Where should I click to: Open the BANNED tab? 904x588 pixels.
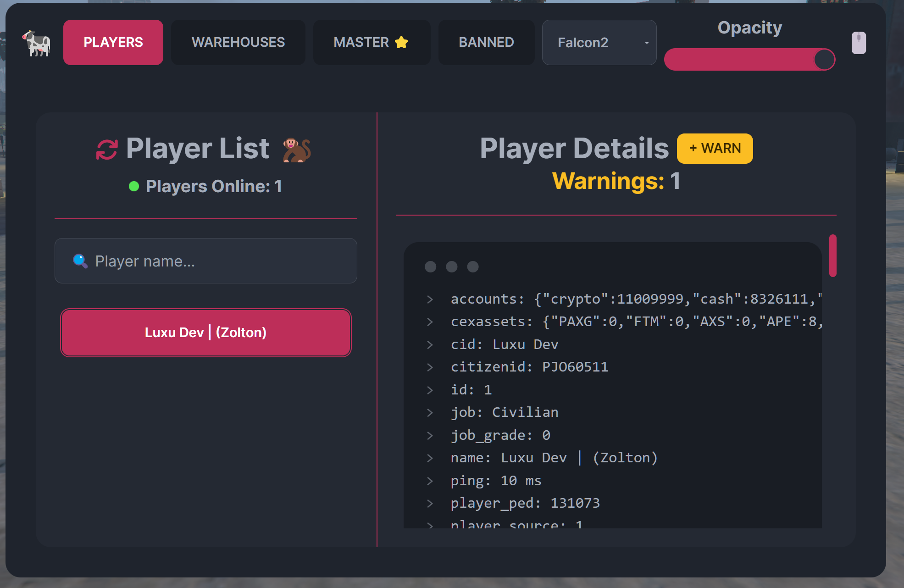pos(486,42)
